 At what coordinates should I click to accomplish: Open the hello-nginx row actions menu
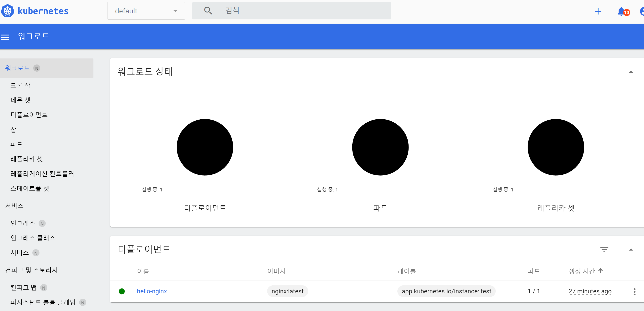point(634,292)
